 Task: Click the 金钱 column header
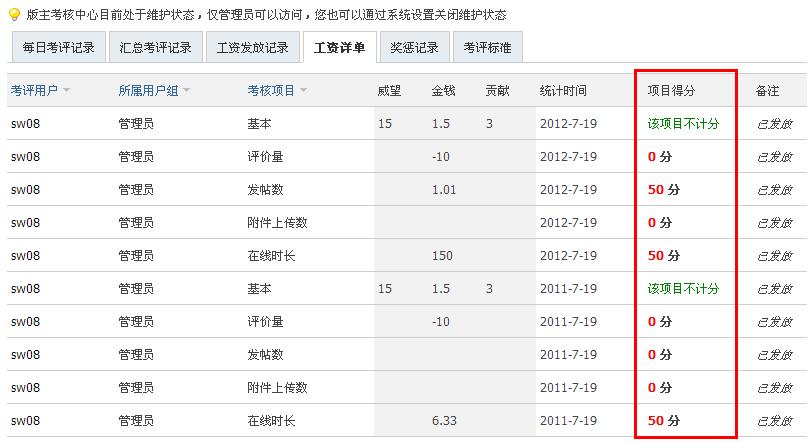click(x=443, y=91)
